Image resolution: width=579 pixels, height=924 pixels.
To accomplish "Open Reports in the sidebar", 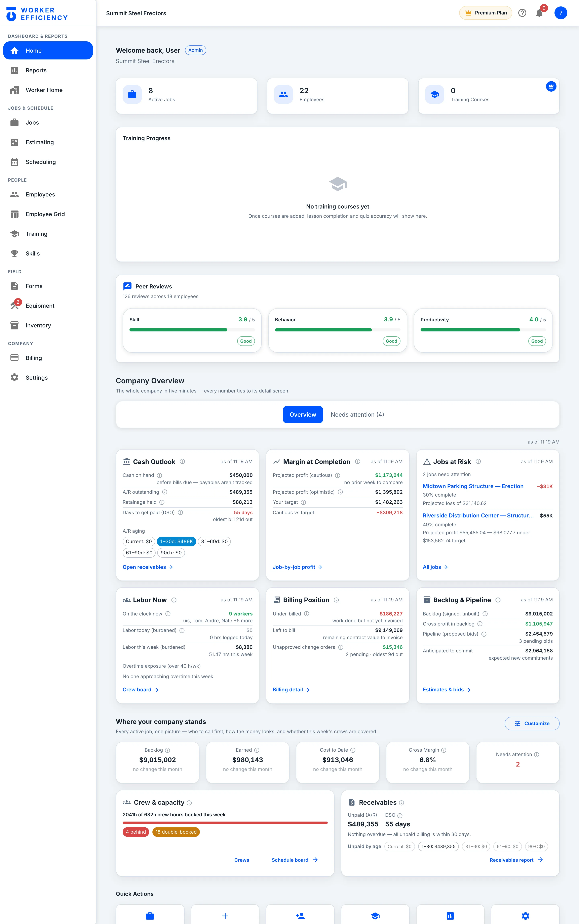I will [x=48, y=70].
